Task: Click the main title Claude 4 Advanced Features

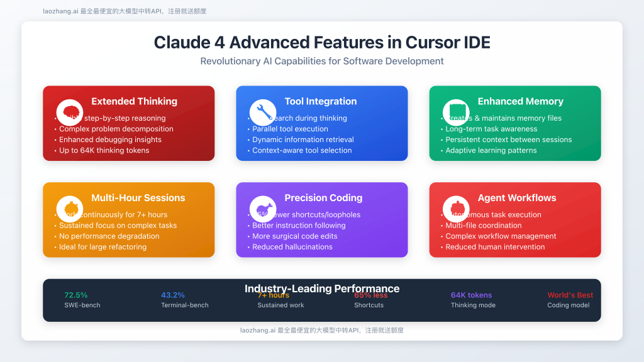Action: (322, 42)
